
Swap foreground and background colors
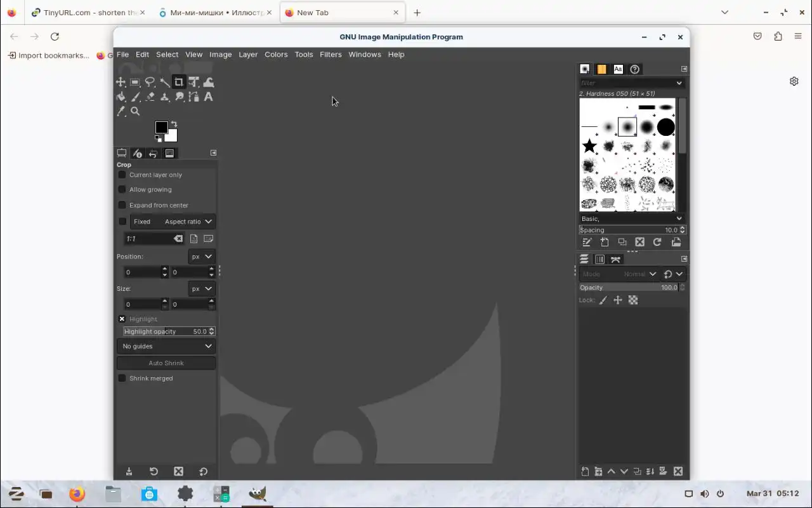coord(174,124)
